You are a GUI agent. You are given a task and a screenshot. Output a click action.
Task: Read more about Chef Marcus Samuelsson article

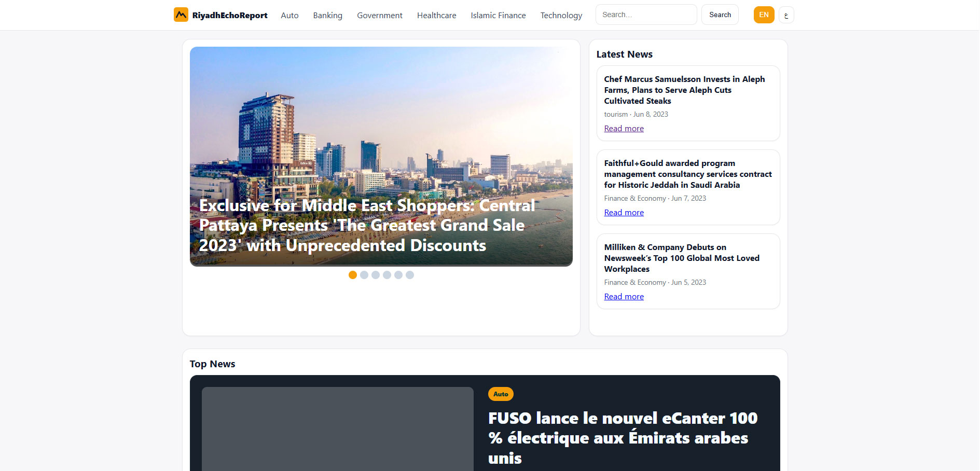(x=624, y=129)
